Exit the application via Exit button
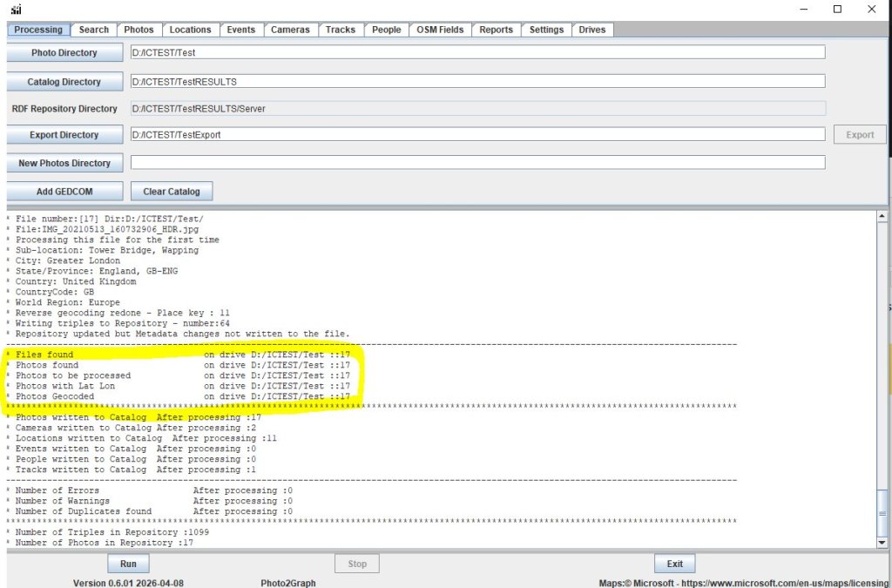 click(x=674, y=564)
